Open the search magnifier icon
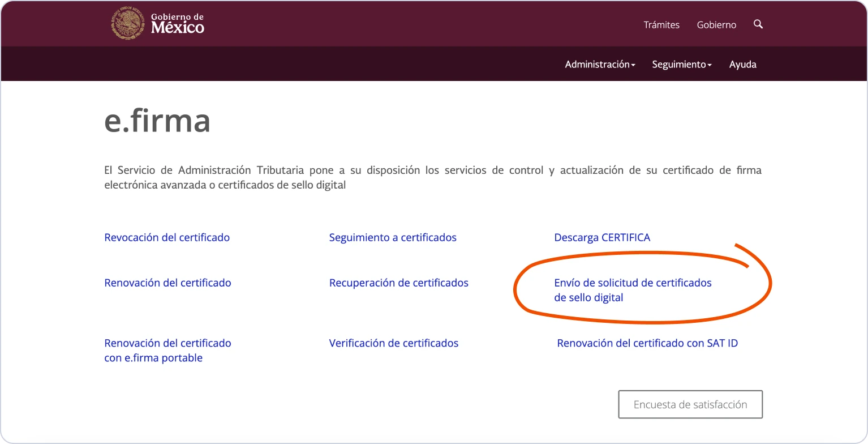 tap(758, 24)
